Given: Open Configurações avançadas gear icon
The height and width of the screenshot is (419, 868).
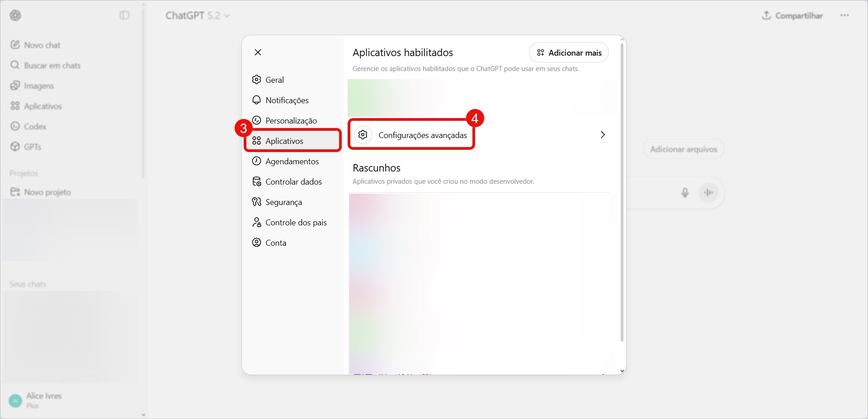Looking at the screenshot, I should click(x=363, y=135).
